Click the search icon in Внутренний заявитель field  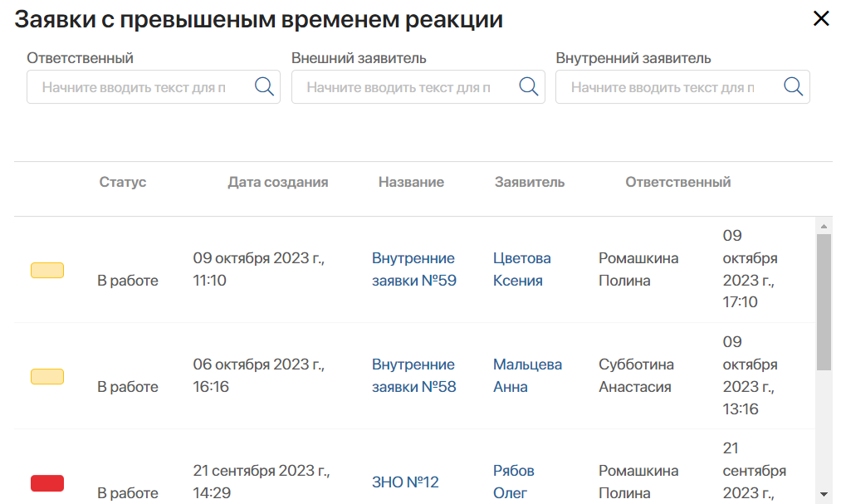pyautogui.click(x=794, y=86)
